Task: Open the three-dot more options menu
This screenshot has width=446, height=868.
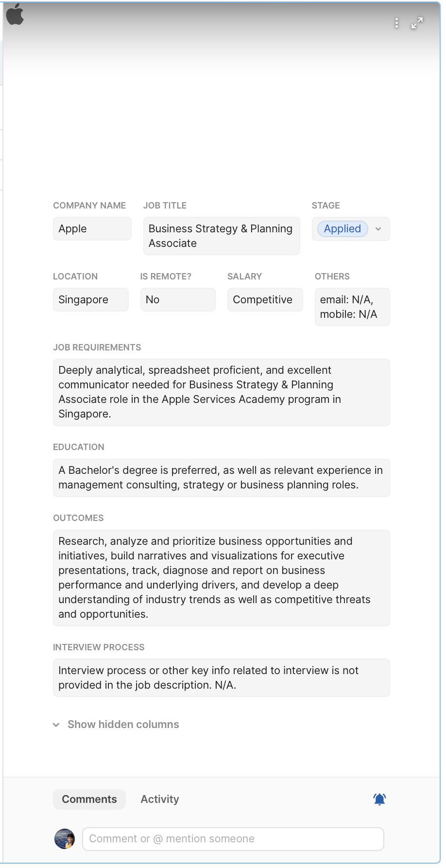Action: pos(396,23)
